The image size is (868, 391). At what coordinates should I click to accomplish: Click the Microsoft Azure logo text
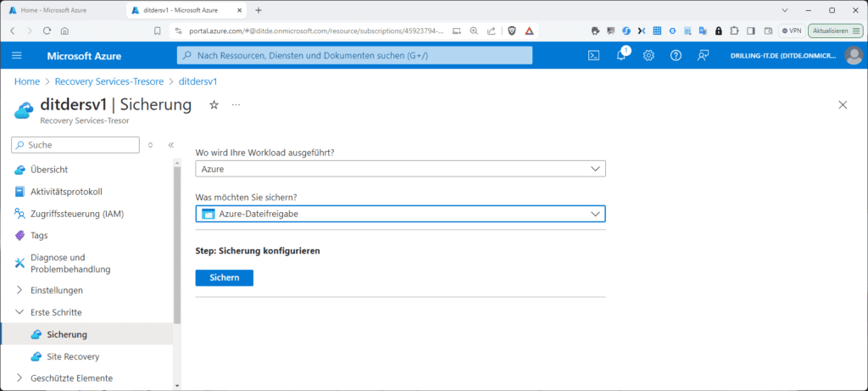tap(84, 56)
